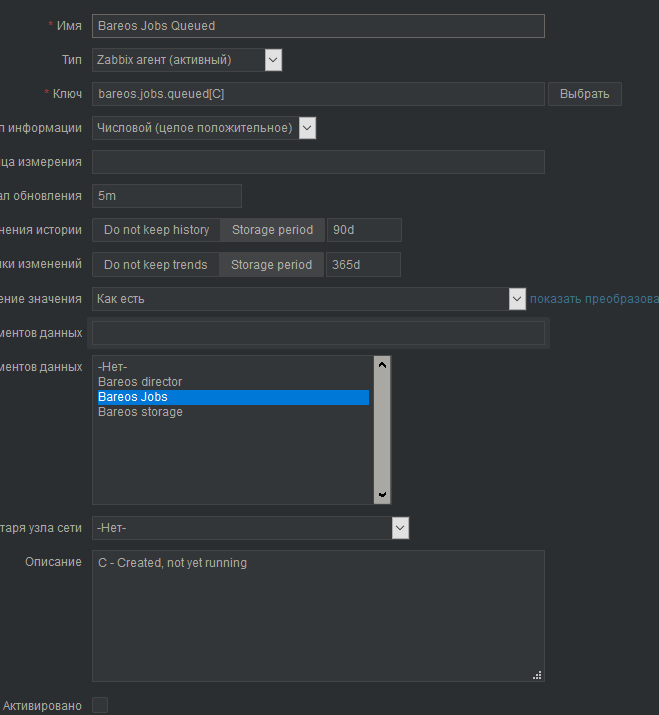
Task: Click the update interval field showing 5m
Action: tap(167, 196)
